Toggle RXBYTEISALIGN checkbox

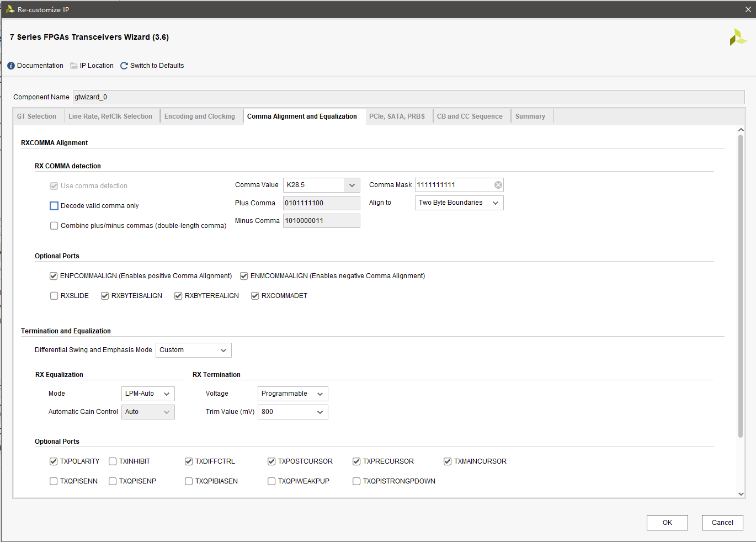tap(105, 296)
